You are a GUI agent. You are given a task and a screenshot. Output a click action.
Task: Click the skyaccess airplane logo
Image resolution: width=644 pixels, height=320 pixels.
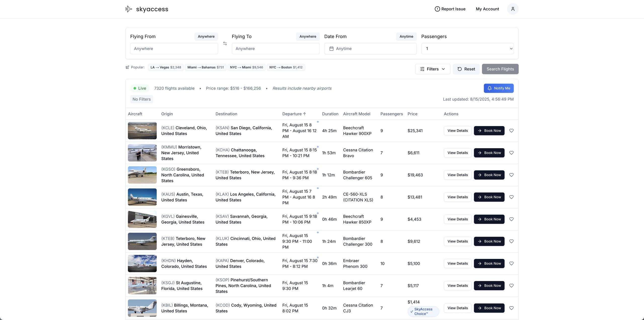pos(129,9)
